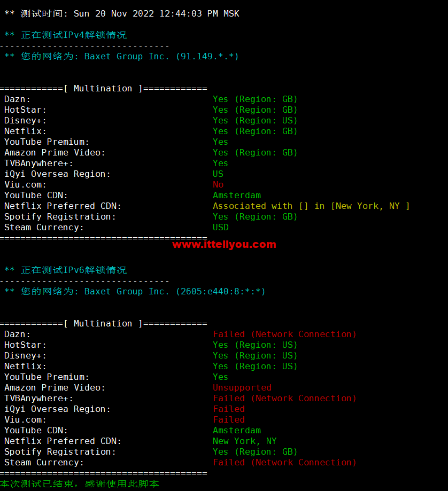The height and width of the screenshot is (491, 448).
Task: Select "Steam Currency:" label in the IPv4 results
Action: 44,228
